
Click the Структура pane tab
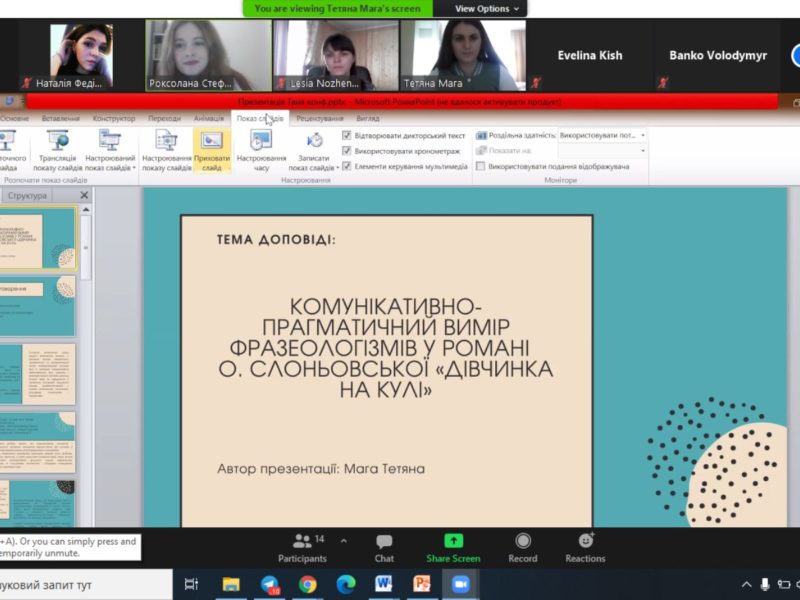[x=27, y=196]
